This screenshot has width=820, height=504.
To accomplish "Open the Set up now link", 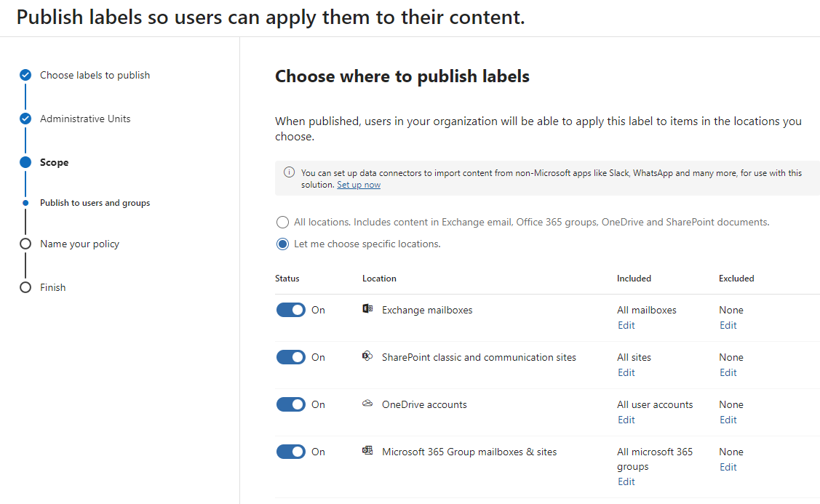I will pos(359,185).
